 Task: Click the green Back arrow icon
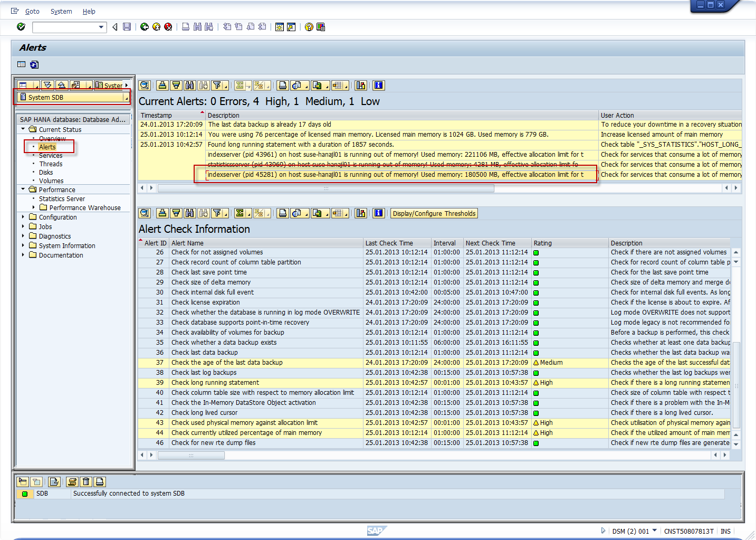pos(145,27)
